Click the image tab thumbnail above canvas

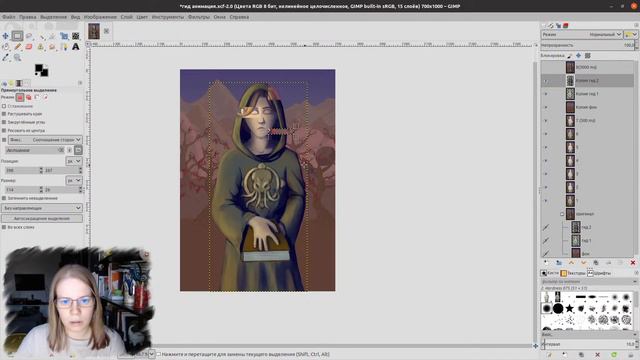click(94, 31)
